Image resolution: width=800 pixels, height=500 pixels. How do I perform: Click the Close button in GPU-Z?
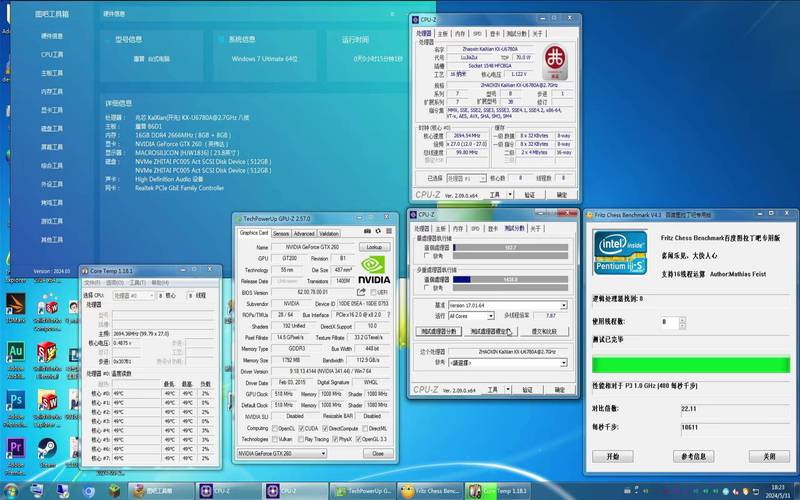tap(378, 454)
